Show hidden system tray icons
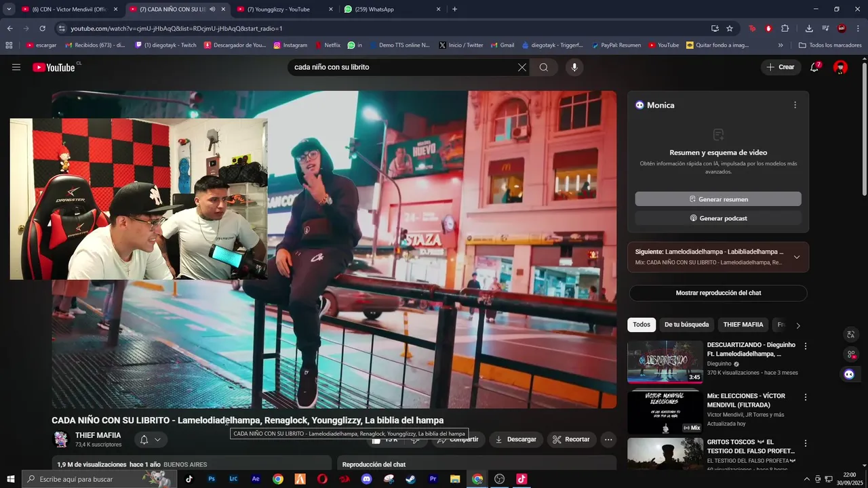 click(x=807, y=479)
